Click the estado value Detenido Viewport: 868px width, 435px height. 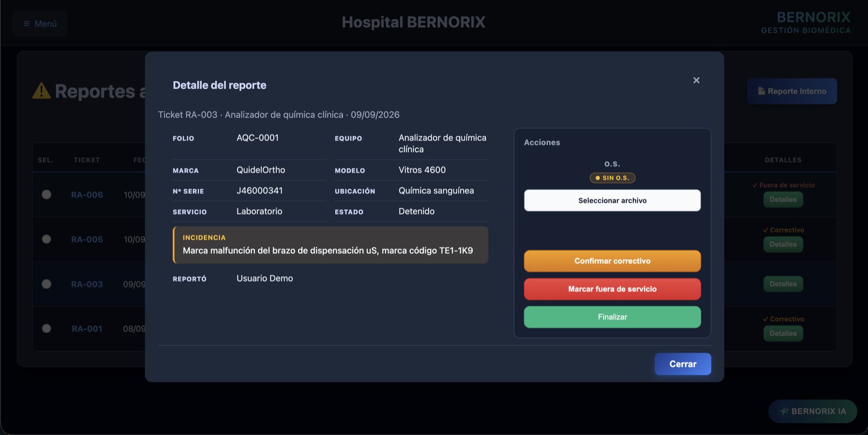(417, 211)
